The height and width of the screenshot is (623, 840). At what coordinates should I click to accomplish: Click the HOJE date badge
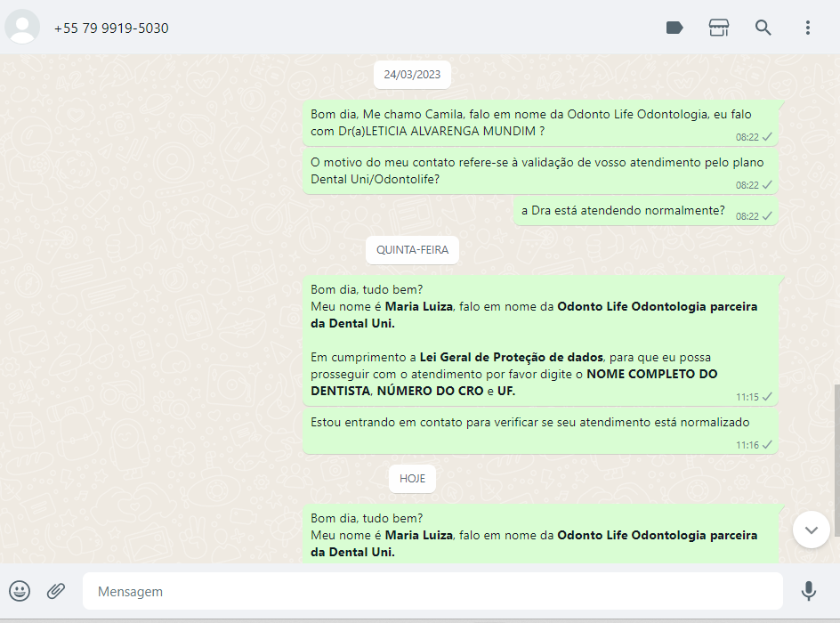[412, 478]
